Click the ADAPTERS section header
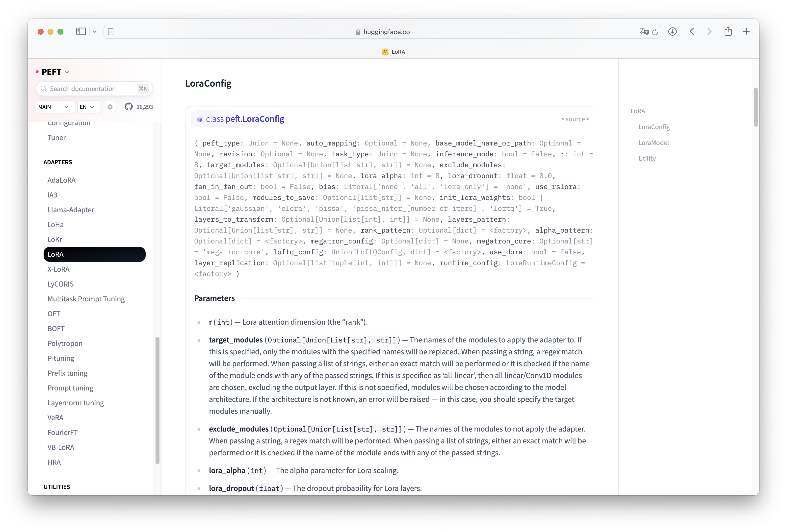 [57, 162]
